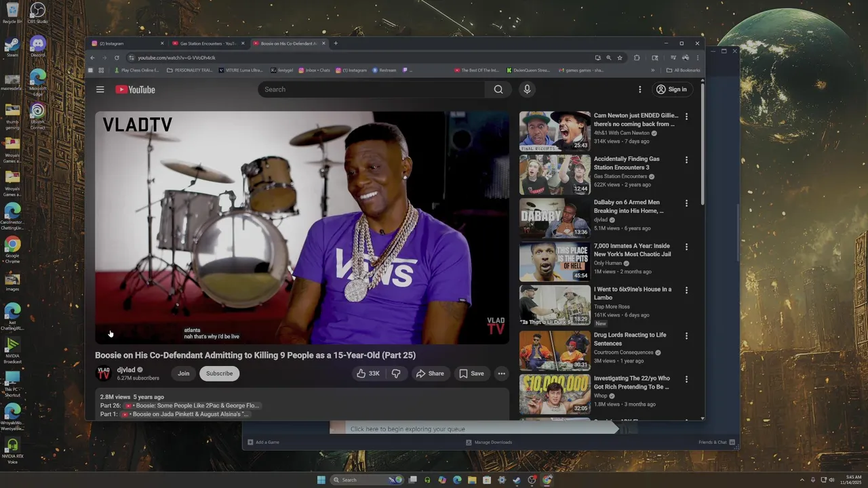Open Friends & Chat in Steam window
Viewport: 868px width, 488px height.
[717, 442]
